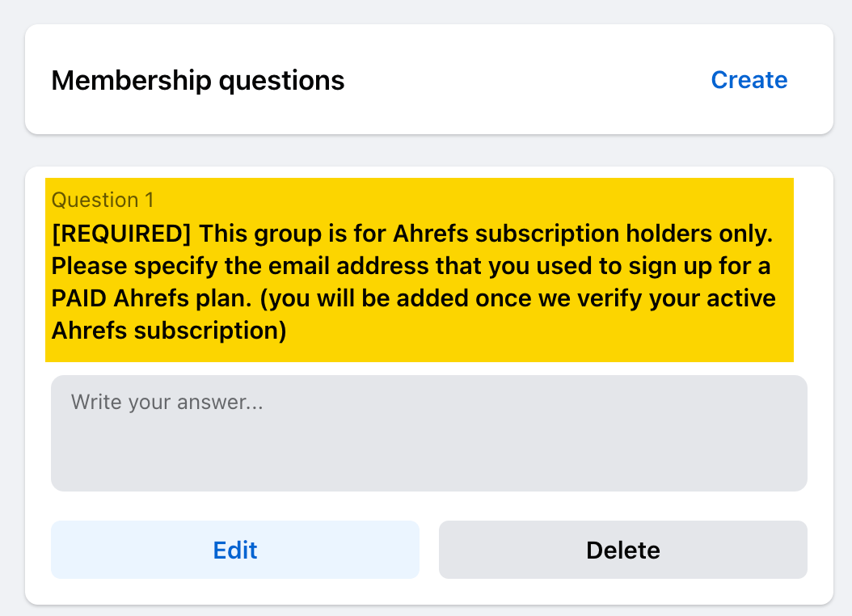Tap the answer placeholder text
Viewport: 852px width, 616px height.
tap(168, 402)
